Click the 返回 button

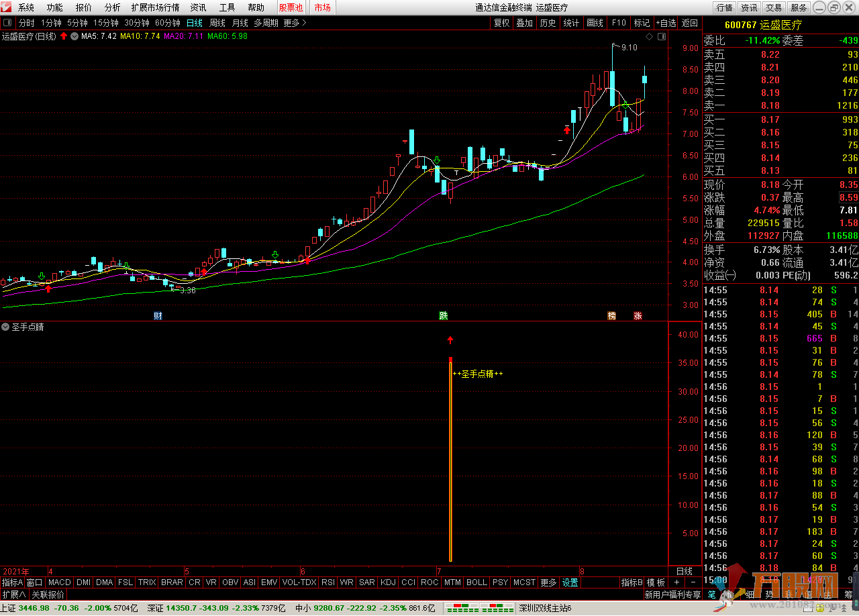point(690,23)
